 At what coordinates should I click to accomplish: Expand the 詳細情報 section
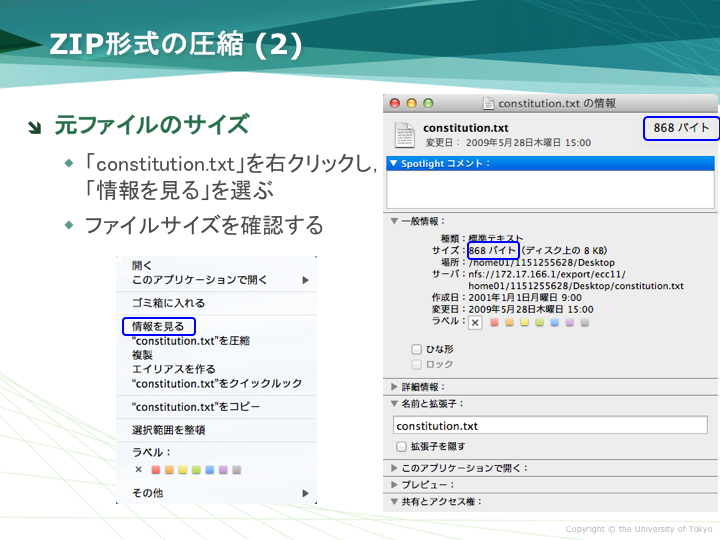(394, 387)
